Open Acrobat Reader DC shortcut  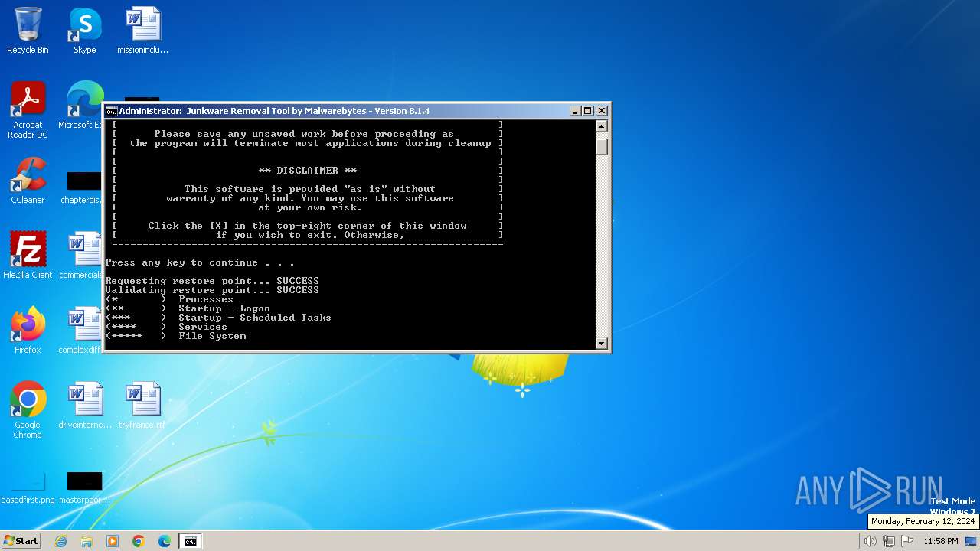(28, 110)
